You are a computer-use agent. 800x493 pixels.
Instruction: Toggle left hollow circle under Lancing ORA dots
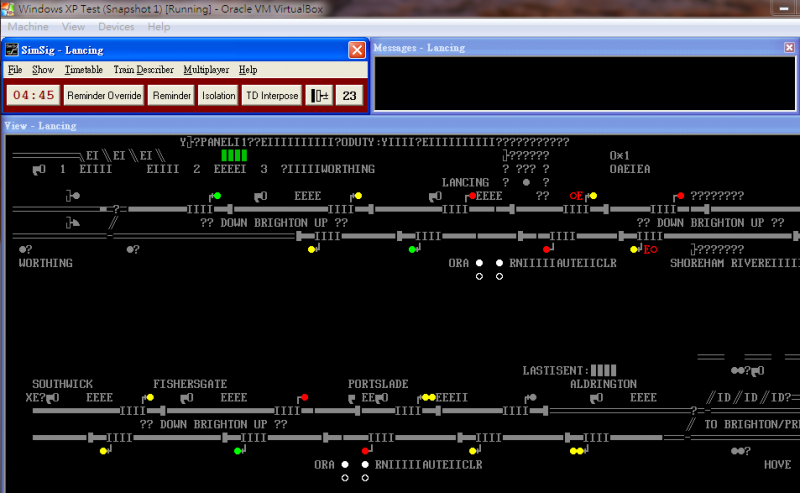click(x=479, y=277)
